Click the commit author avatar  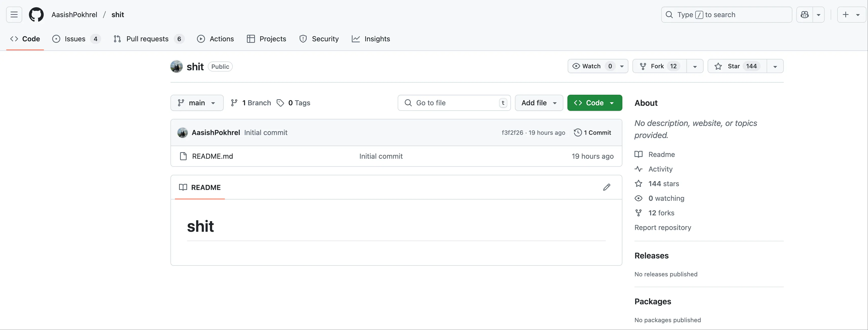pyautogui.click(x=182, y=132)
